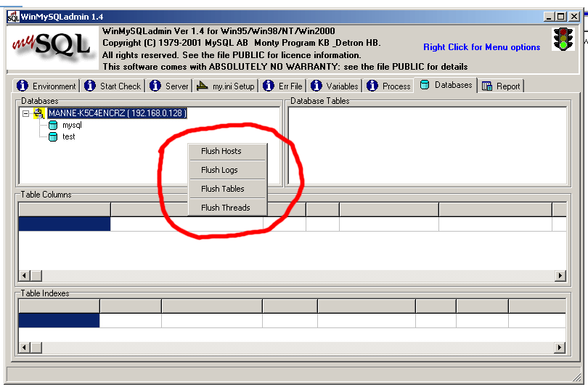The width and height of the screenshot is (588, 387).
Task: Click the info icon on Server tab
Action: [x=155, y=86]
